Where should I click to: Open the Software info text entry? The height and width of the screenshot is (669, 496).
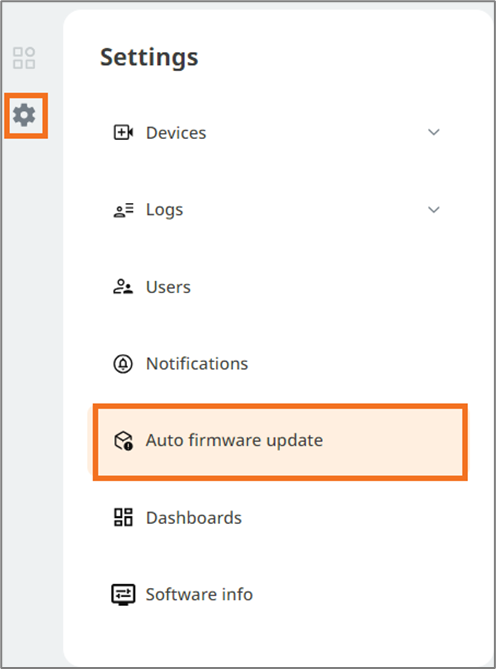pyautogui.click(x=199, y=595)
